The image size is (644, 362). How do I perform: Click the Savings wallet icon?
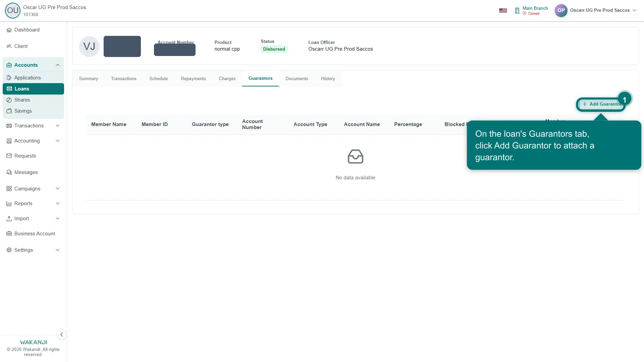(x=9, y=111)
